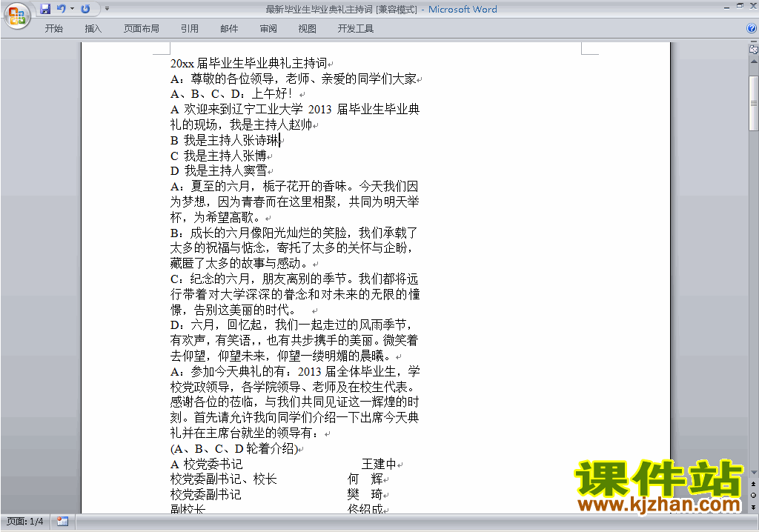Click the text 校党委副书记、校长

click(x=224, y=479)
